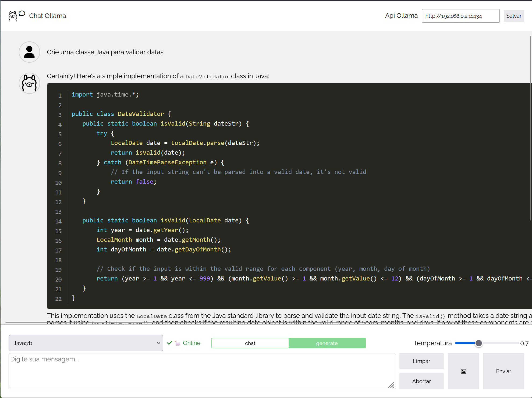Click the textarea resize handle
Image resolution: width=532 pixels, height=398 pixels.
tap(391, 385)
